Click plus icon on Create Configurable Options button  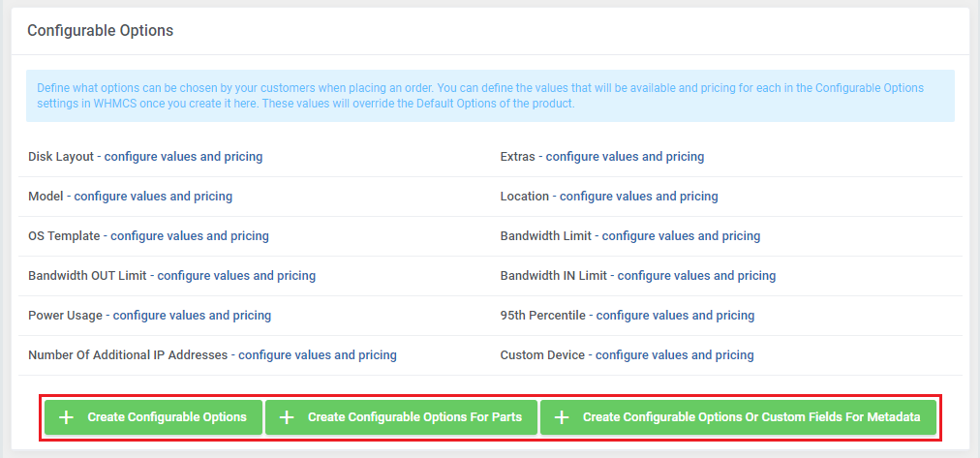[x=66, y=417]
